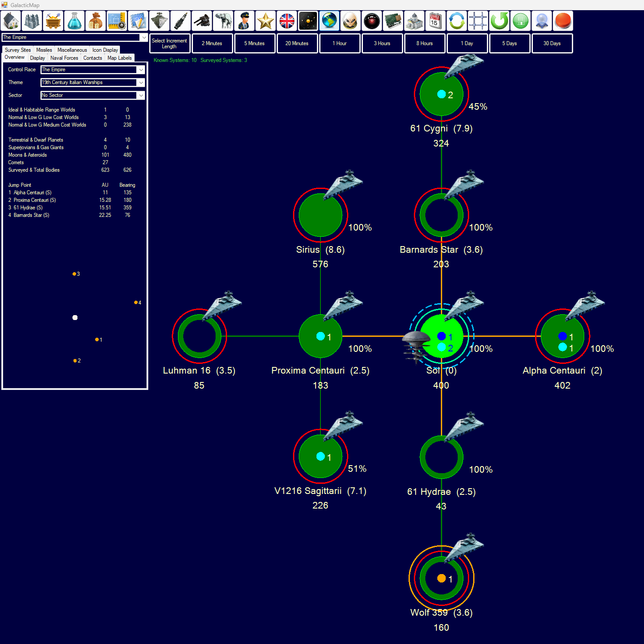644x644 pixels.
Task: Click the grid lines toolbar icon
Action: (478, 21)
